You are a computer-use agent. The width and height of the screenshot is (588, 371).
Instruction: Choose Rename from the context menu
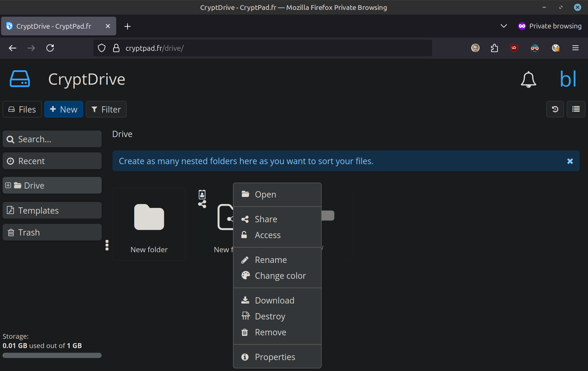pos(271,260)
